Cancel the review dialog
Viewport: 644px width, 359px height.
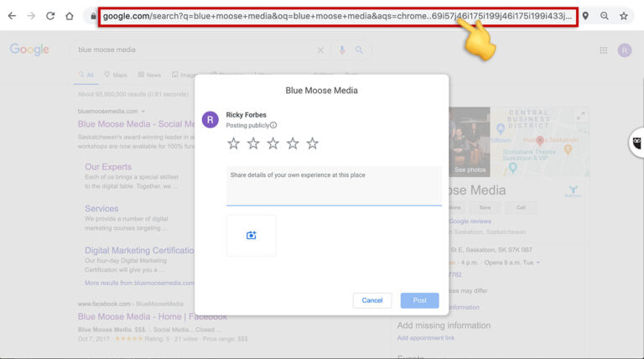(372, 300)
